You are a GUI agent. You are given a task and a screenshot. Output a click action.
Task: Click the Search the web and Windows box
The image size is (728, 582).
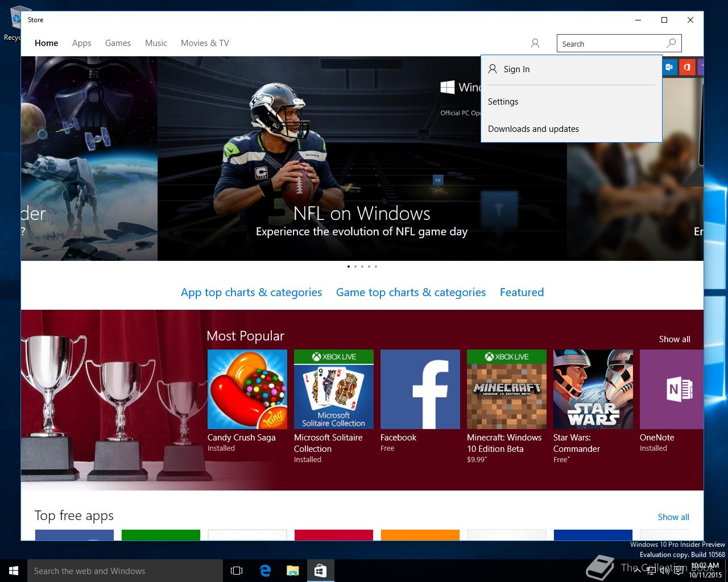[x=125, y=571]
